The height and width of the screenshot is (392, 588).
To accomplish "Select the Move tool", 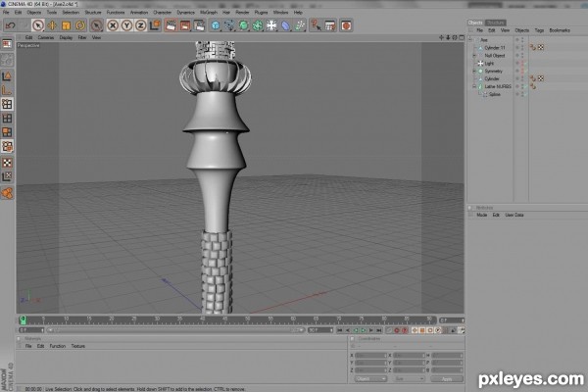I will click(52, 25).
